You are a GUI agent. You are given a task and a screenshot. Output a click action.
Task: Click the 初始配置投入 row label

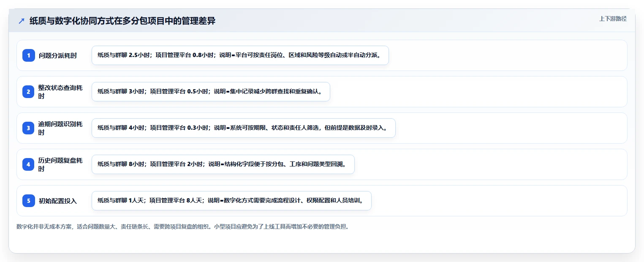coord(58,201)
